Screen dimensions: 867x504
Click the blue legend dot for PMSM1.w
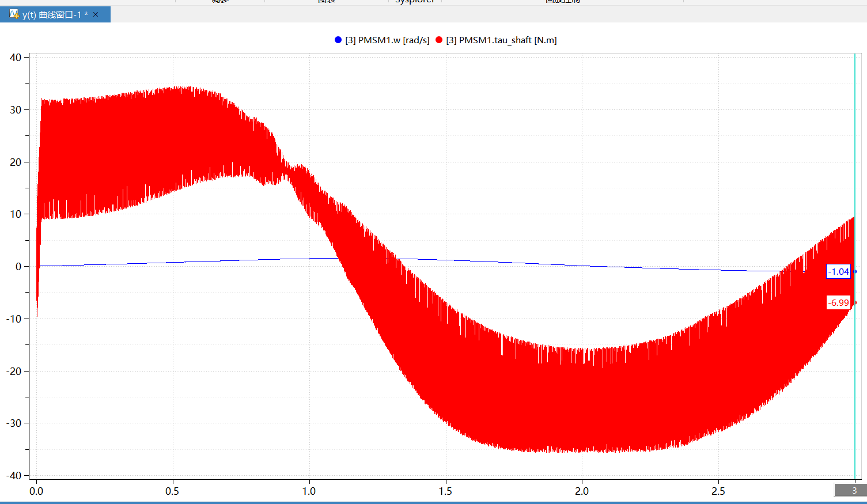point(338,40)
